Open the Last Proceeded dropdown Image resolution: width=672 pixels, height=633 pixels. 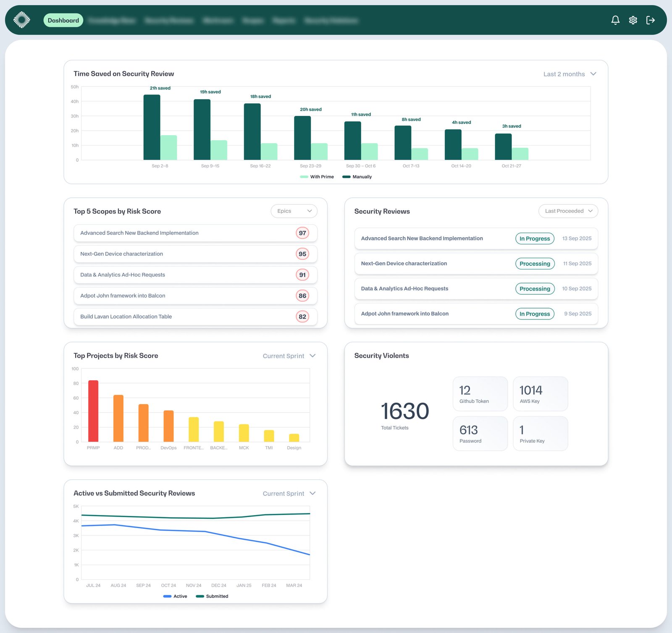[x=568, y=211]
